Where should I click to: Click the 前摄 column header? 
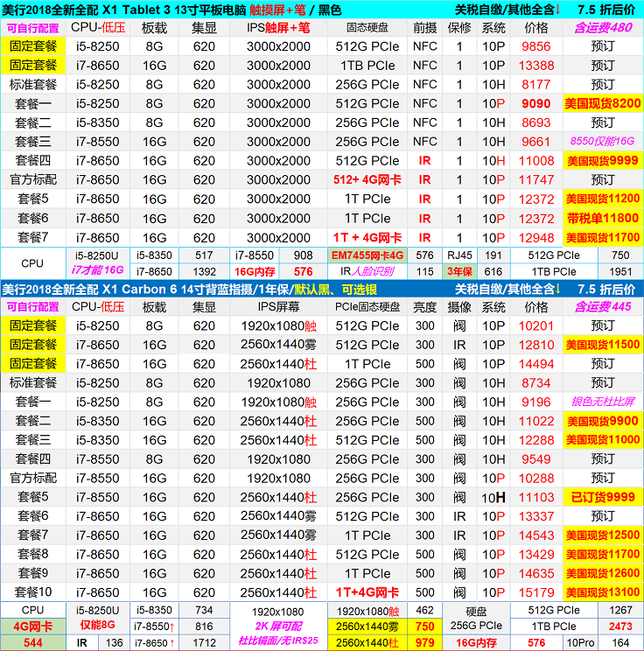pyautogui.click(x=424, y=28)
